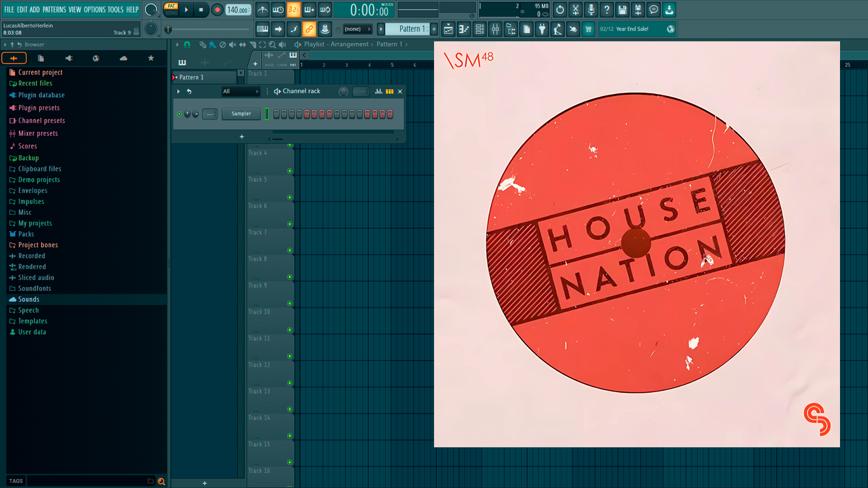Show the Channel rack toolbar icon
868x488 pixels.
coord(480,29)
